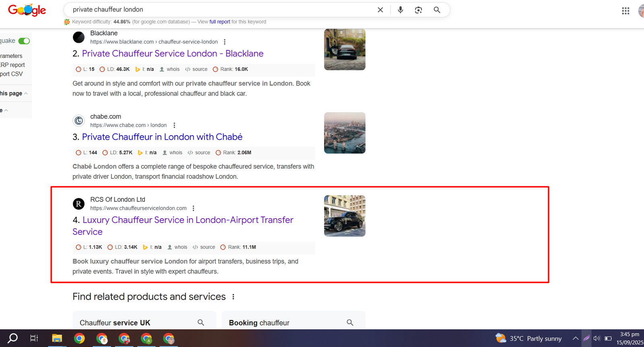Clear the search box text
The image size is (644, 347).
coord(380,10)
